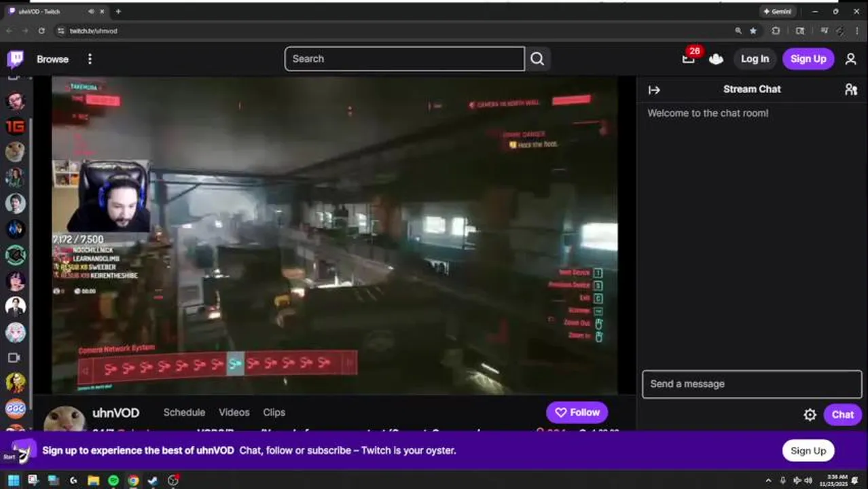Click the white Sign Up banner button

[x=808, y=451]
